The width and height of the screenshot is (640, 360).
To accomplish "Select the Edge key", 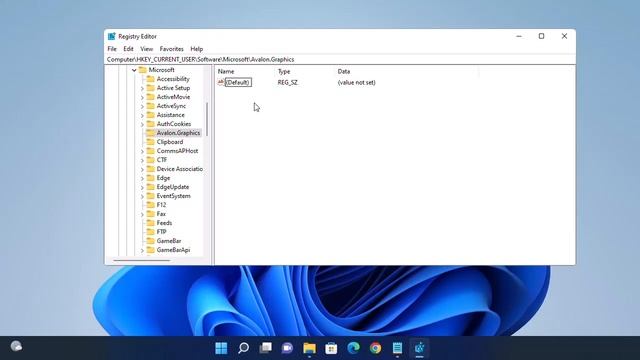I will point(163,178).
